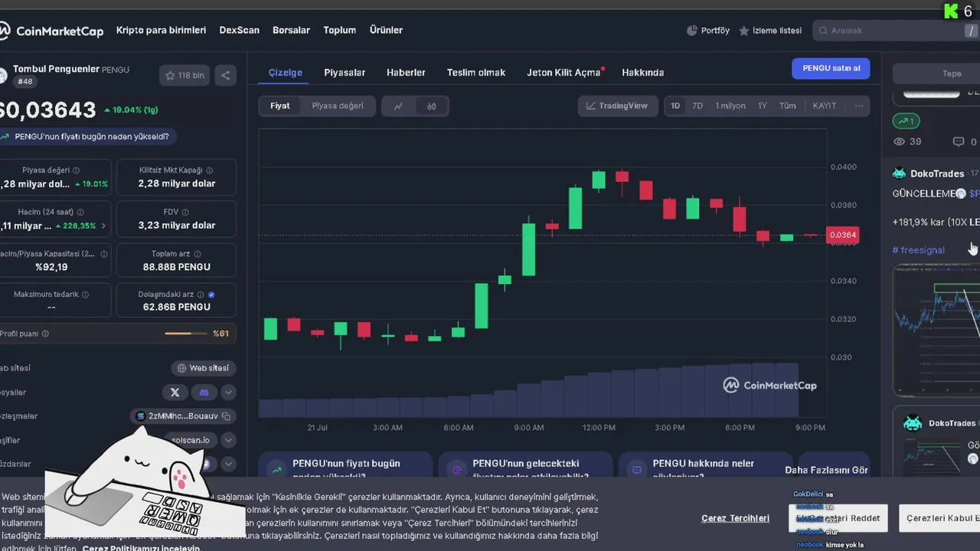980x551 pixels.
Task: Expand the socials dropdown chevron
Action: coord(228,393)
